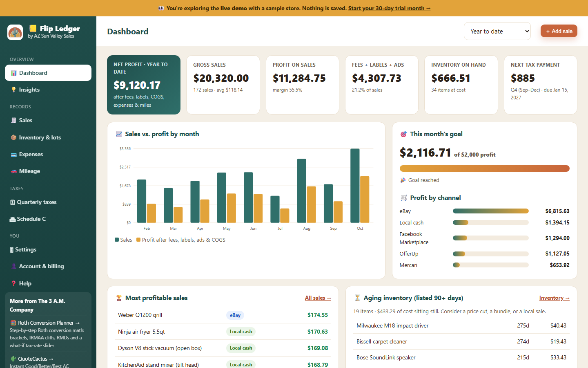Click the target icon beside This month's goal

(x=403, y=134)
